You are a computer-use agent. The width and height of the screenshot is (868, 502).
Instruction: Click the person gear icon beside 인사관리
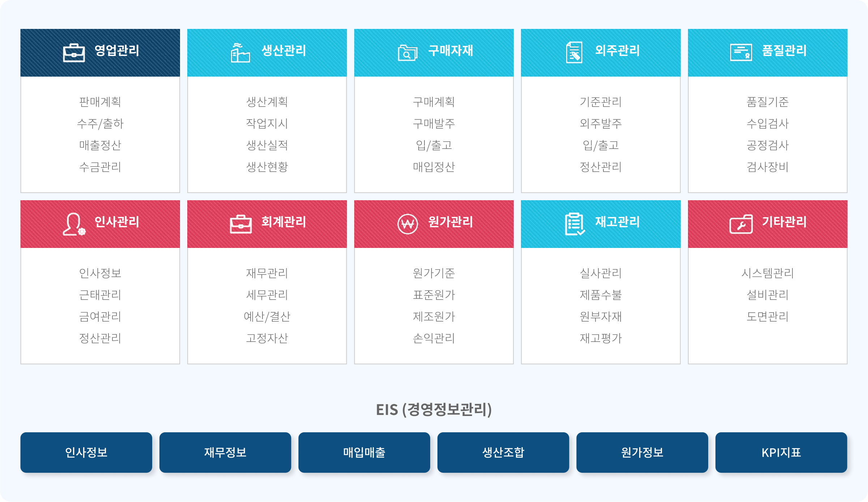click(x=74, y=224)
